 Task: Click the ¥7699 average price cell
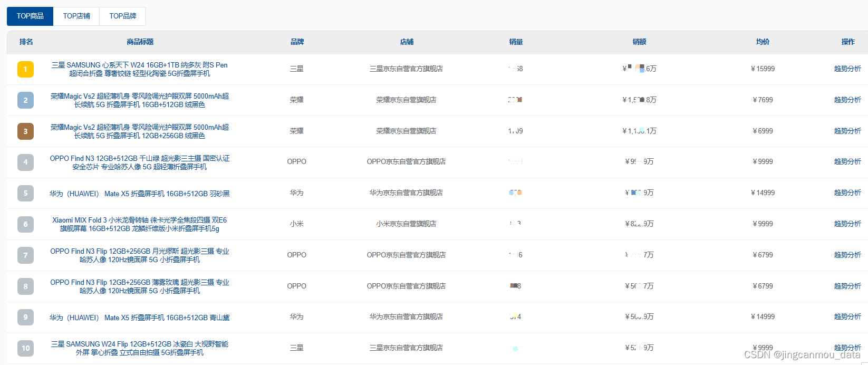tap(763, 100)
